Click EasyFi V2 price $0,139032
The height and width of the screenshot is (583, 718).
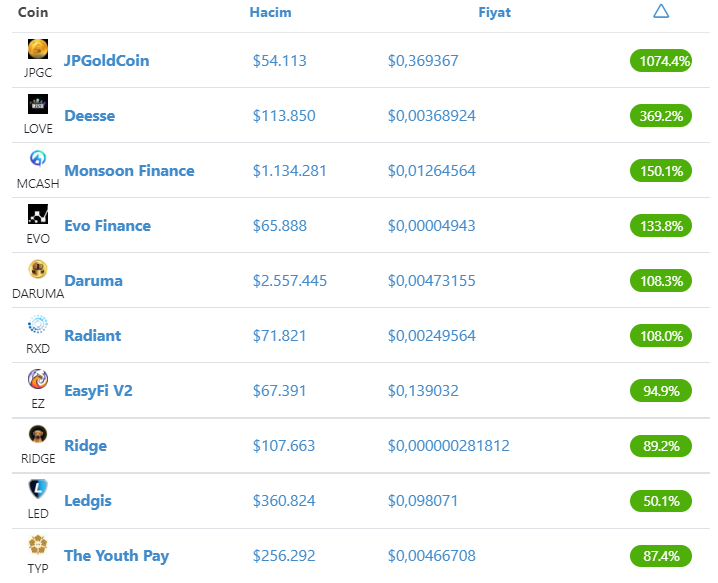click(x=423, y=391)
